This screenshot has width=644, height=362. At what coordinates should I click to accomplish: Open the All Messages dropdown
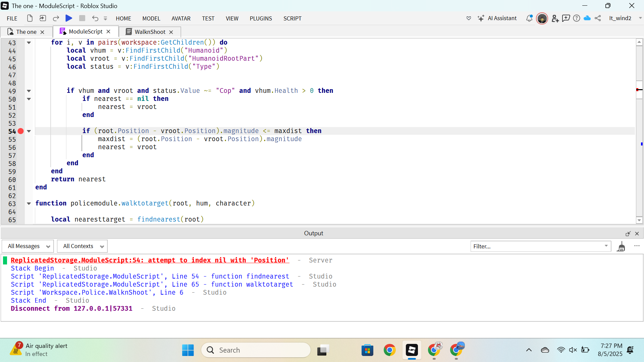pos(28,246)
